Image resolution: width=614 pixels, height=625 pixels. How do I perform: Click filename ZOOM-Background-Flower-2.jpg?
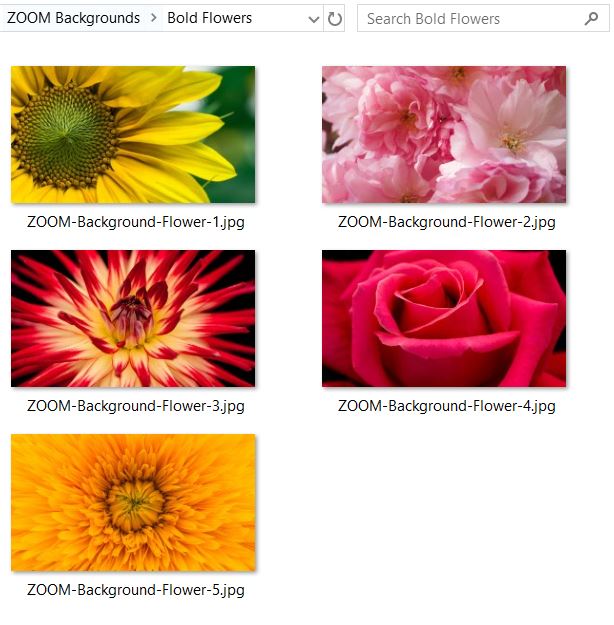click(447, 222)
